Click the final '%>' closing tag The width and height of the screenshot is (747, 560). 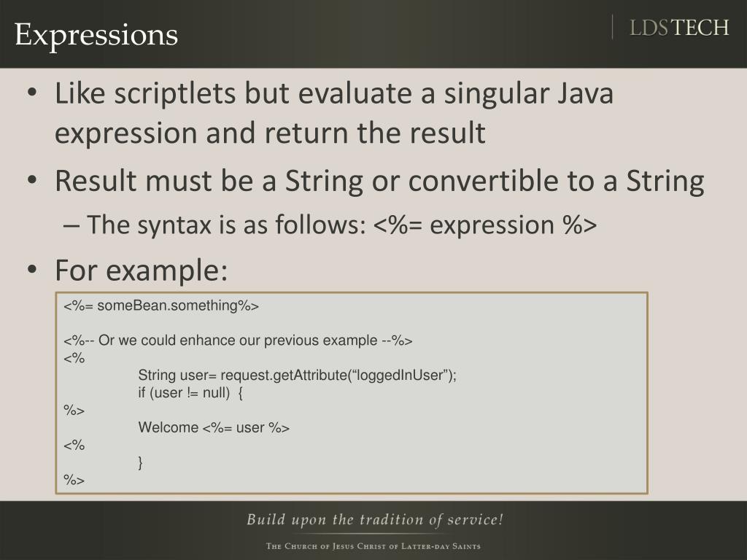pyautogui.click(x=74, y=480)
